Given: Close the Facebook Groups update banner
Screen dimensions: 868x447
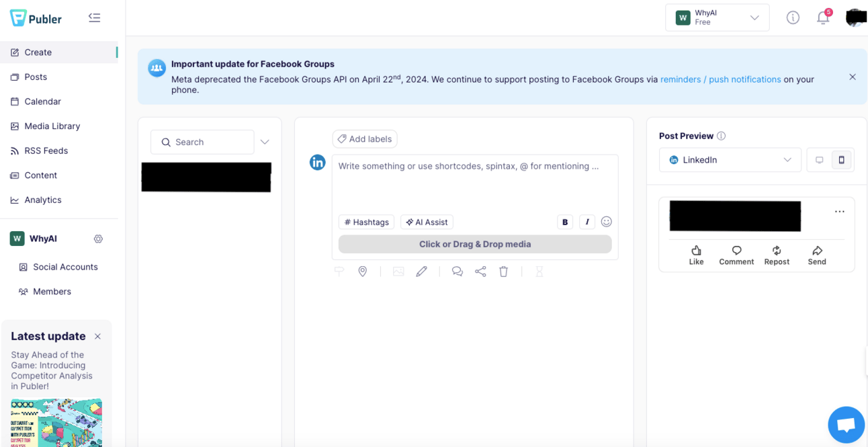Looking at the screenshot, I should (852, 77).
